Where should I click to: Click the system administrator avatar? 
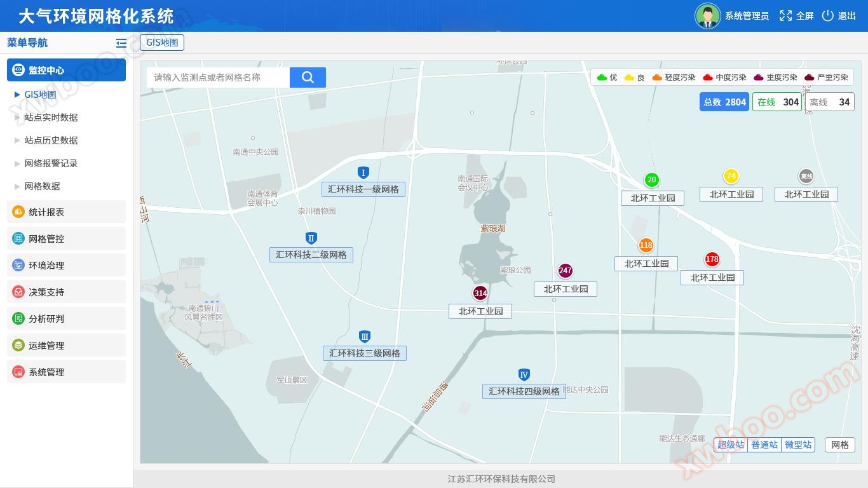pos(707,16)
